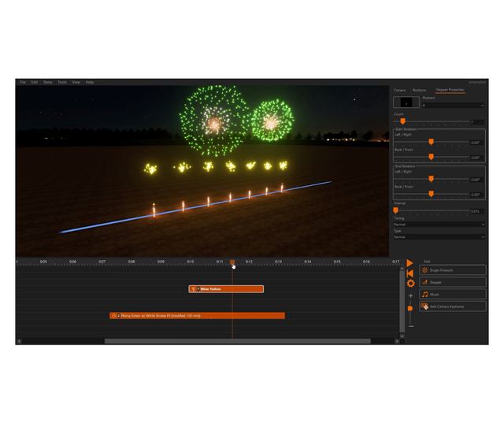Switch to the Positions tab
This screenshot has height=424, width=504.
tap(419, 90)
